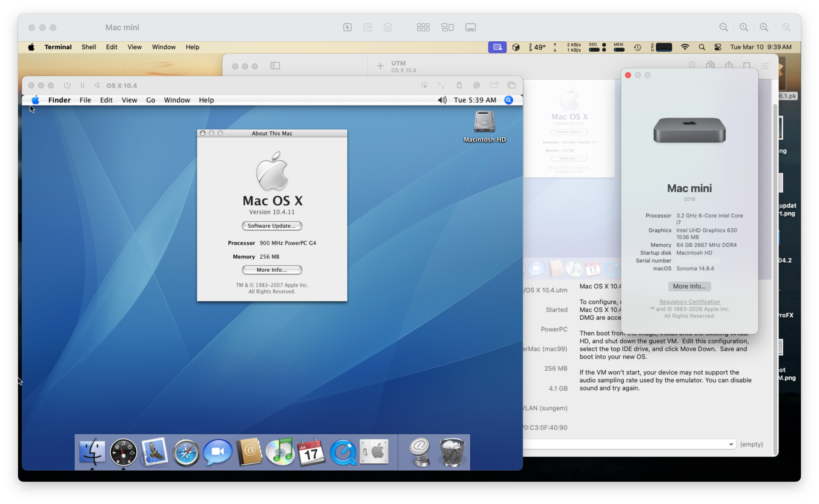Close the Mac mini about window

pyautogui.click(x=628, y=75)
